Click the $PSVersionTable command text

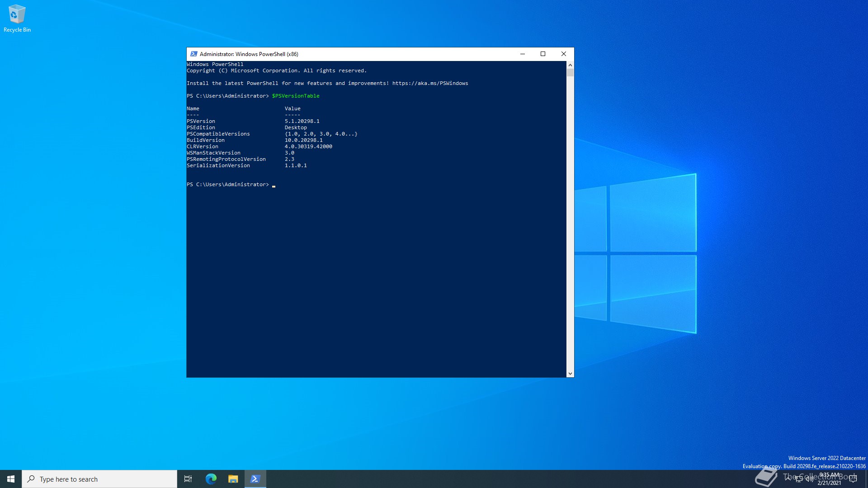coord(296,96)
